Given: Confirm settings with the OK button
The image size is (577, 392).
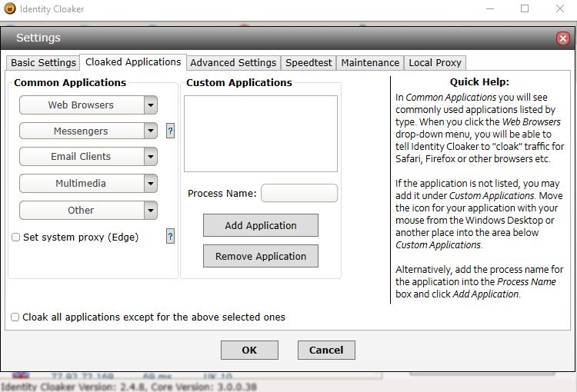Looking at the screenshot, I should tap(249, 350).
